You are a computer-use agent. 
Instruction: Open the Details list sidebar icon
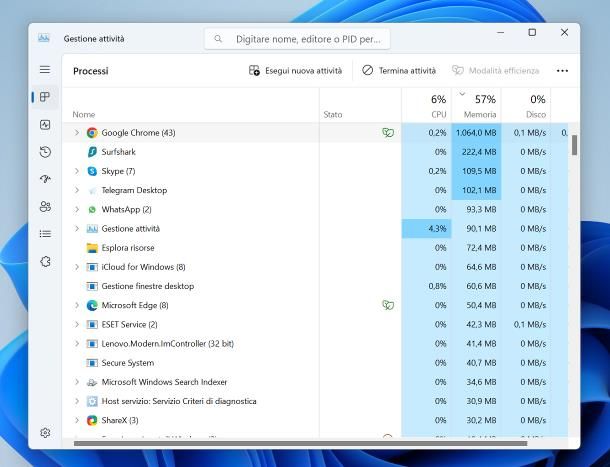(45, 234)
